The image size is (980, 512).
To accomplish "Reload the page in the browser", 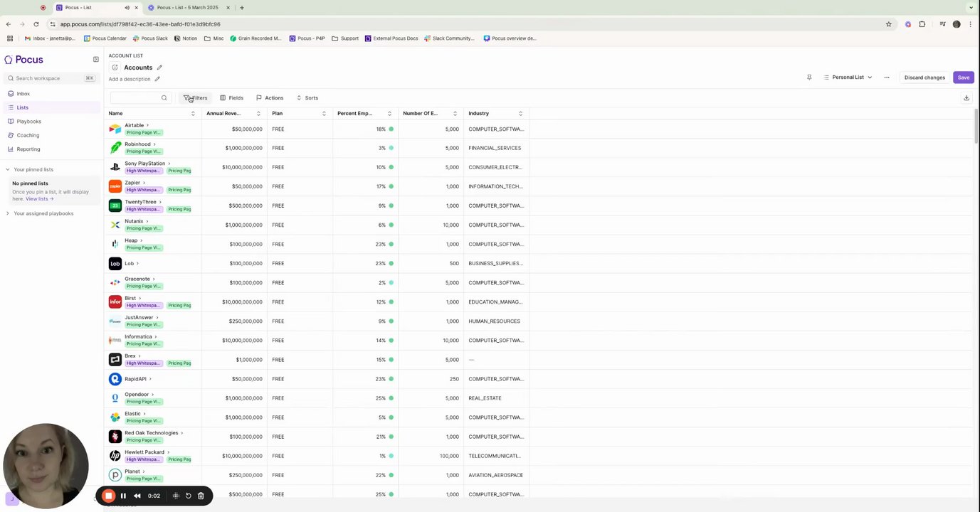I will 36,24.
